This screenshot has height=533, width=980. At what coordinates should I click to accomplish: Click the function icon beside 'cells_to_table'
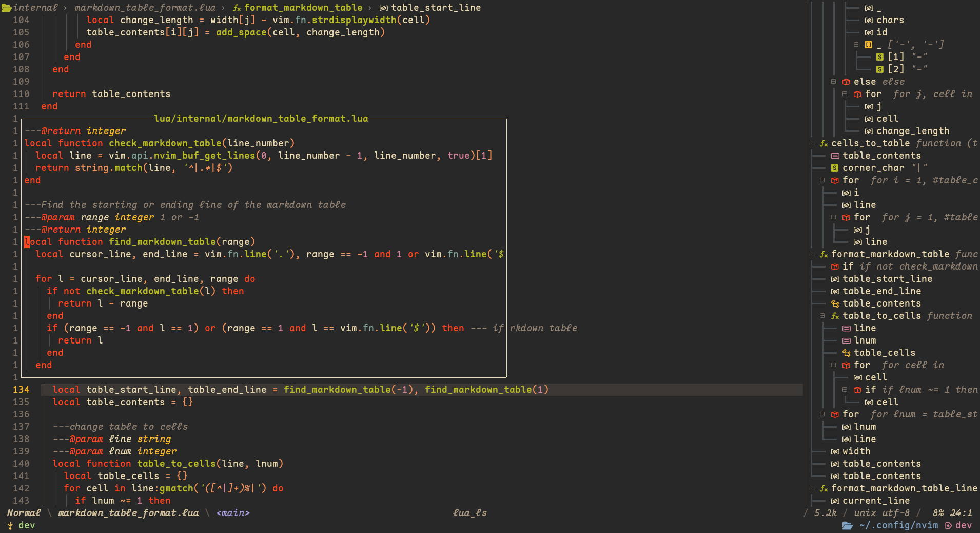824,143
